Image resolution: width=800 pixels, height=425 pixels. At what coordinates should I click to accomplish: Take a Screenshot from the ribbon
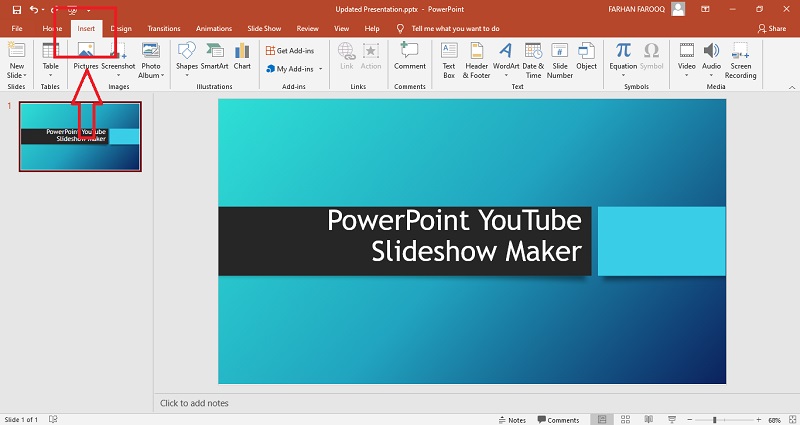pos(118,60)
